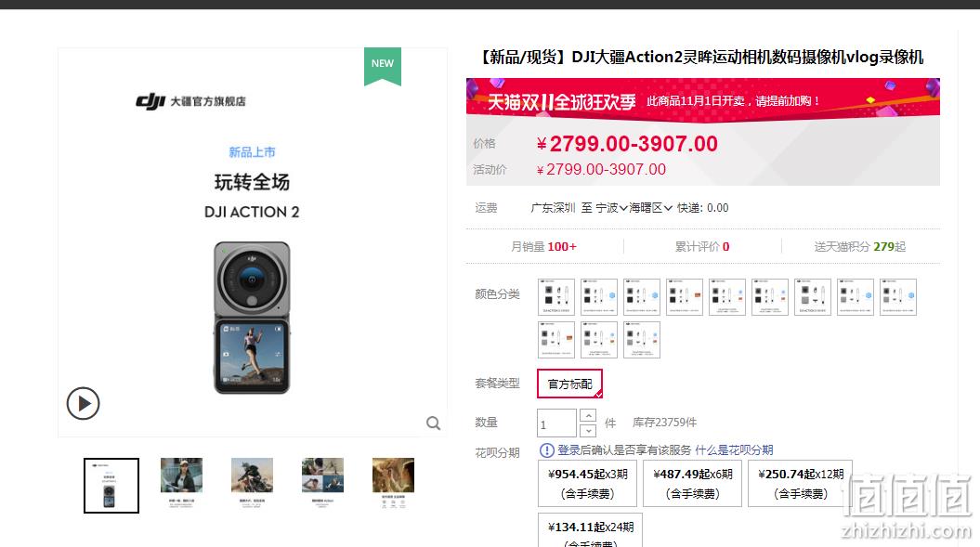Select the ¥487.49 x6期 installment option
Screen dimensions: 980x547
[x=692, y=483]
